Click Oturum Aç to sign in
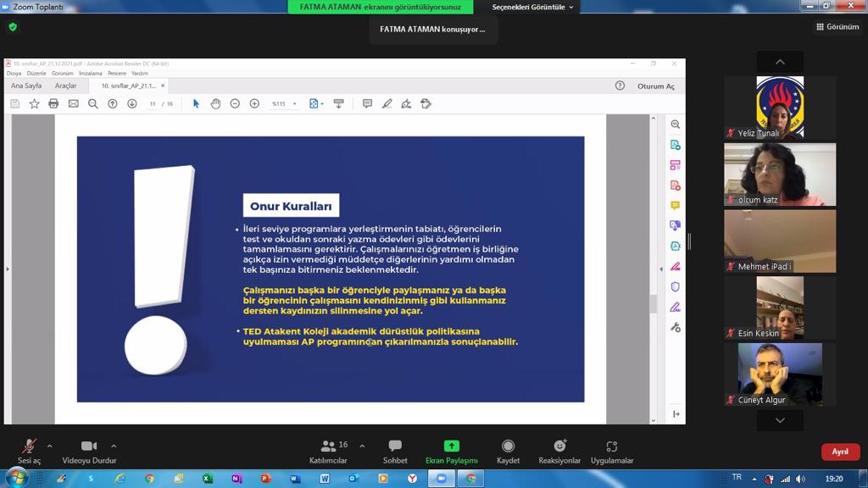The height and width of the screenshot is (488, 868). (x=656, y=86)
